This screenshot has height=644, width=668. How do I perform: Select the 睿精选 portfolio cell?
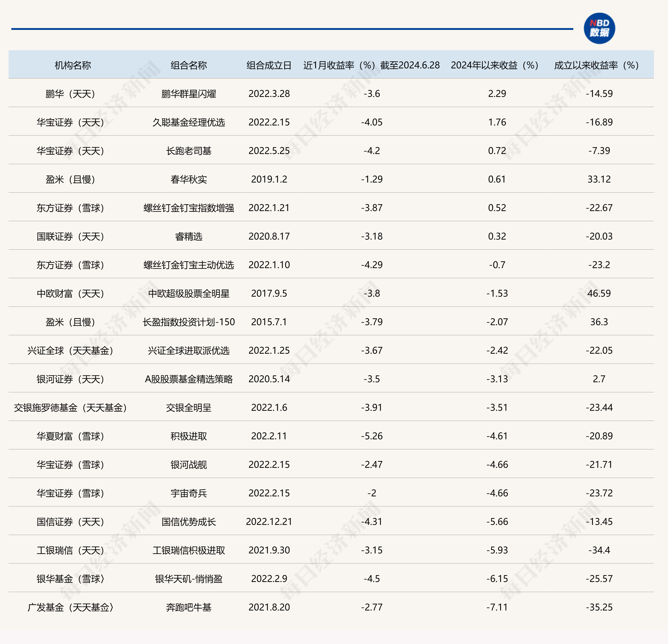(x=189, y=236)
